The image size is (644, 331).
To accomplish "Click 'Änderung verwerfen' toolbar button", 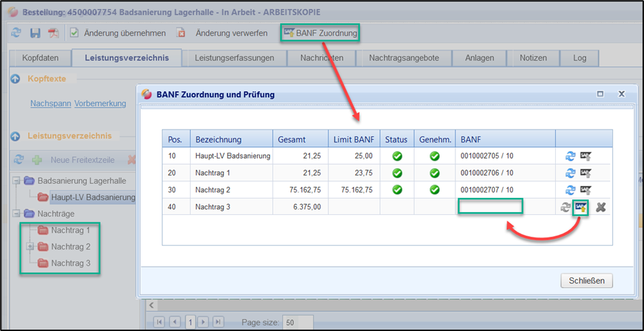I will (x=223, y=33).
